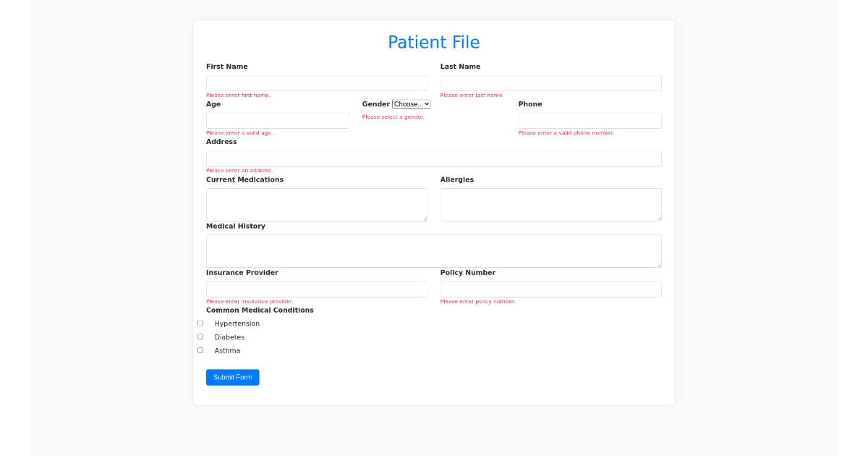Click the 'Please enter last name.' error
Screen dimensions: 868x456
click(x=472, y=96)
